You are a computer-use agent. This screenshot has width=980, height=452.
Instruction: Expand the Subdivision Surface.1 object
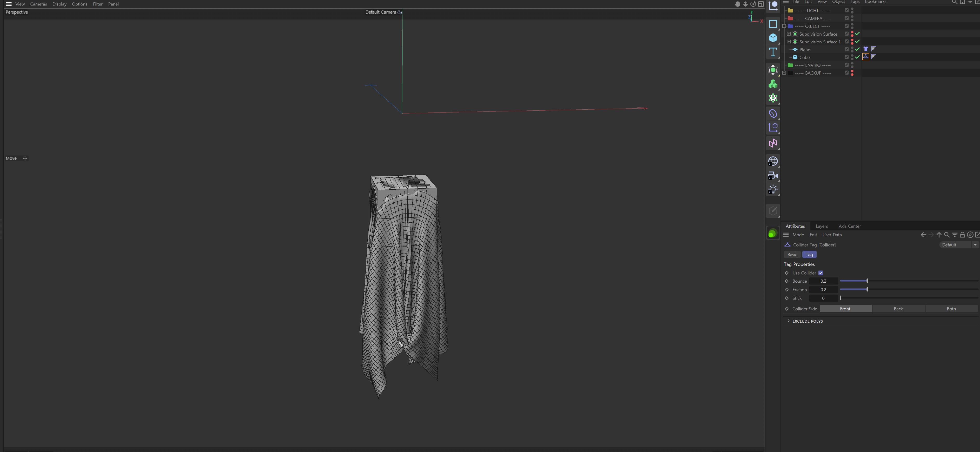tap(789, 42)
